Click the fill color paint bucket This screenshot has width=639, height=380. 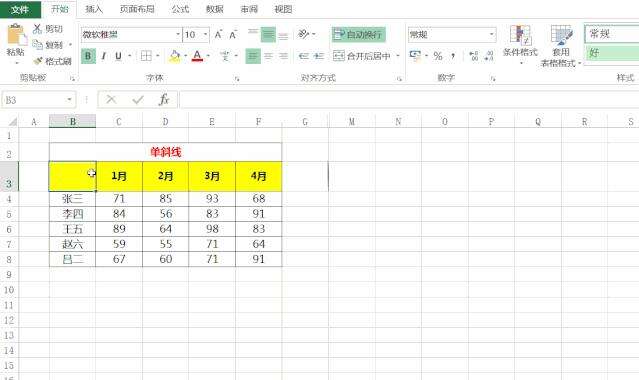click(x=174, y=56)
